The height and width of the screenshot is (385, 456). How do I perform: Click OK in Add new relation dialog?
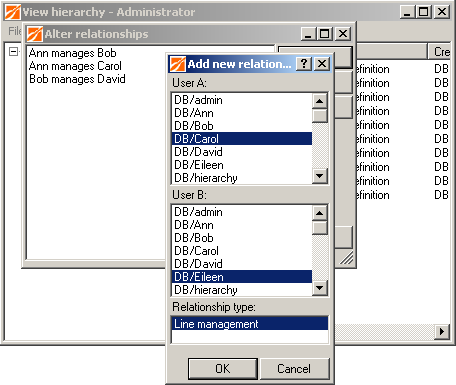(x=223, y=369)
